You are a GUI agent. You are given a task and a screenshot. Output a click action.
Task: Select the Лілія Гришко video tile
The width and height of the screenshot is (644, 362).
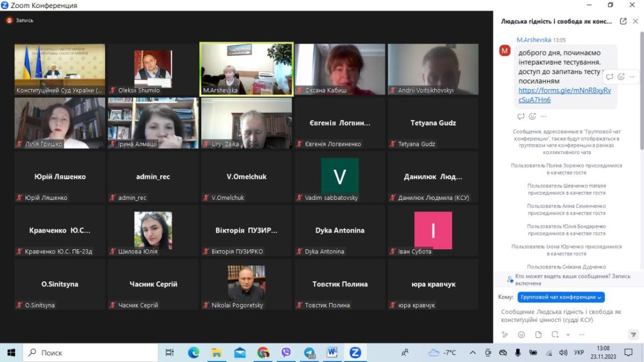(x=60, y=123)
